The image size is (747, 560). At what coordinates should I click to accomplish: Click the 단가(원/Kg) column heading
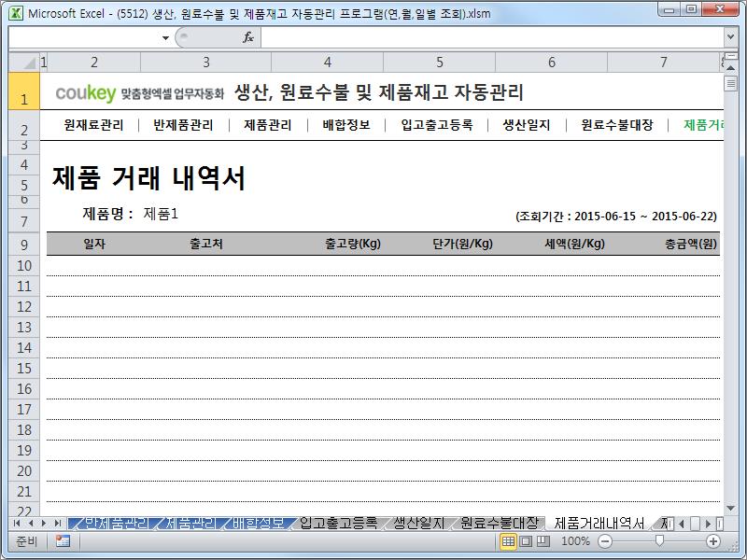[462, 244]
